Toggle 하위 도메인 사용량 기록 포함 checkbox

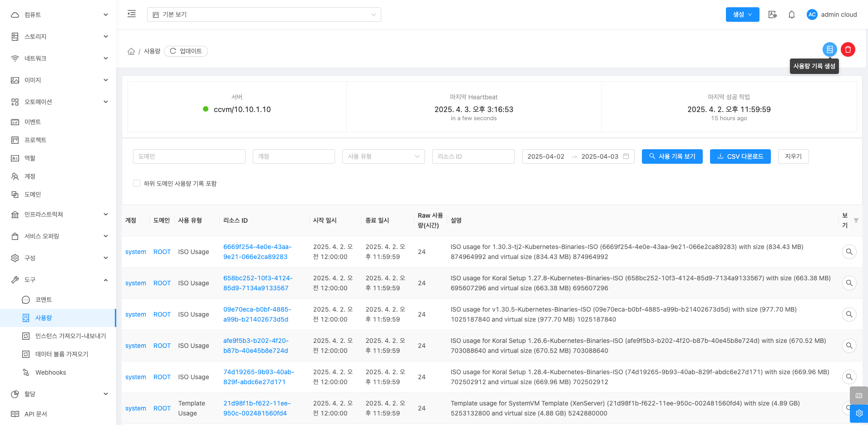(137, 183)
